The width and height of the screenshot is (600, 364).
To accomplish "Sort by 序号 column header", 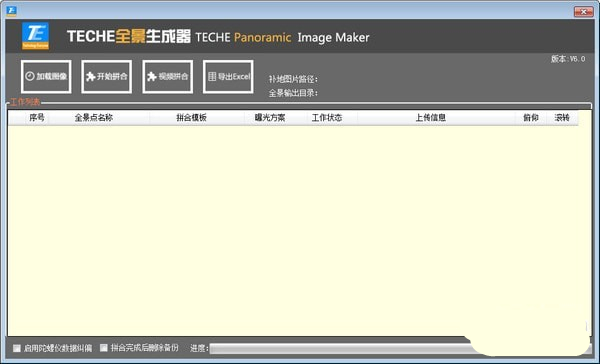I will point(37,118).
